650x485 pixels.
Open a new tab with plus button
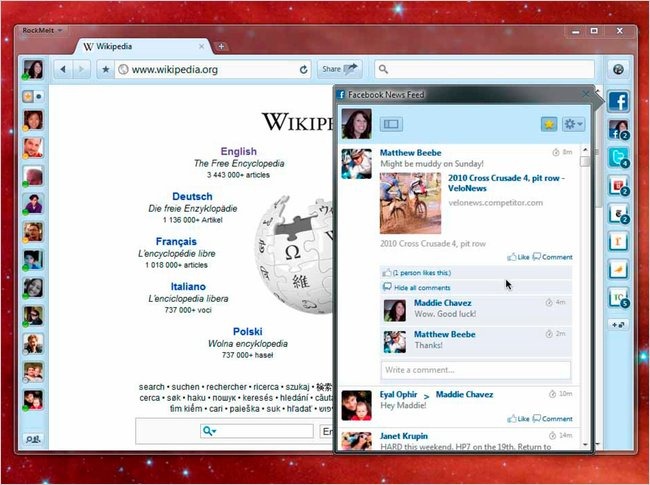click(221, 46)
